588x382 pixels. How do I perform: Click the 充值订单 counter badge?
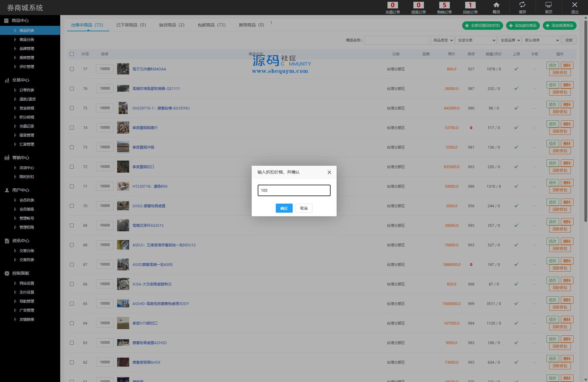(393, 5)
